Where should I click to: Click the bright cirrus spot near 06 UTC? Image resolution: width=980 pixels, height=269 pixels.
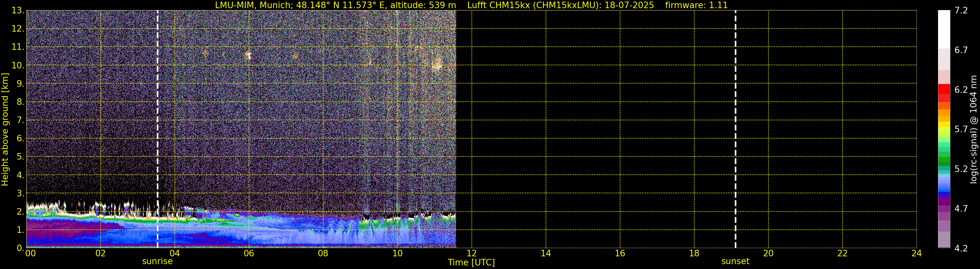[x=248, y=56]
